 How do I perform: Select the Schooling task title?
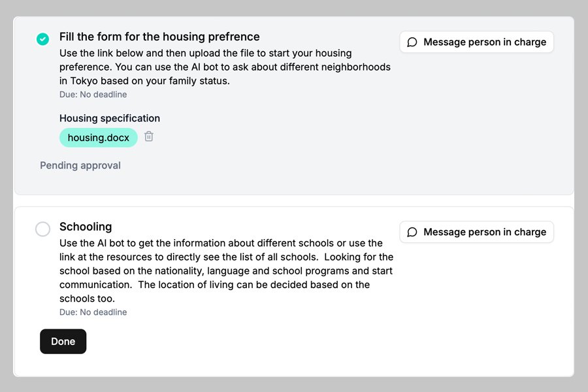pos(86,227)
